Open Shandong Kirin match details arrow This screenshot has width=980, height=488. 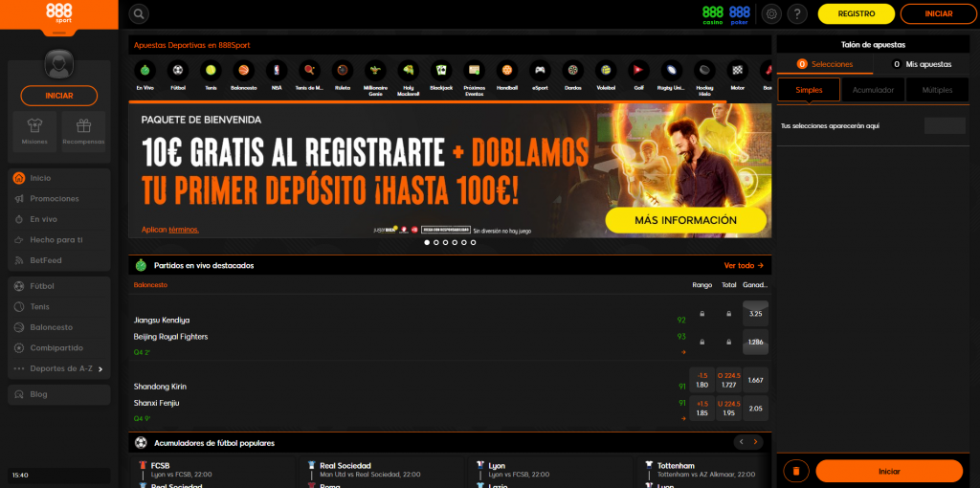tap(683, 419)
